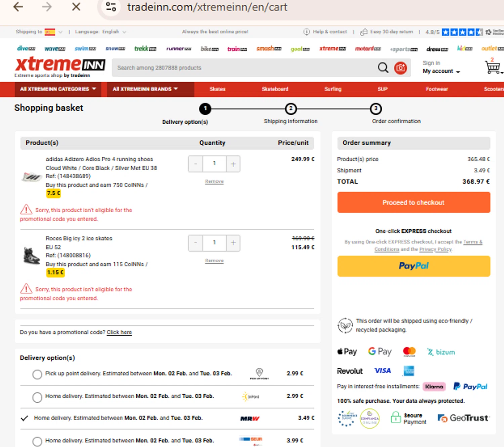Open the Skateboard category
This screenshot has height=447, width=504.
275,89
